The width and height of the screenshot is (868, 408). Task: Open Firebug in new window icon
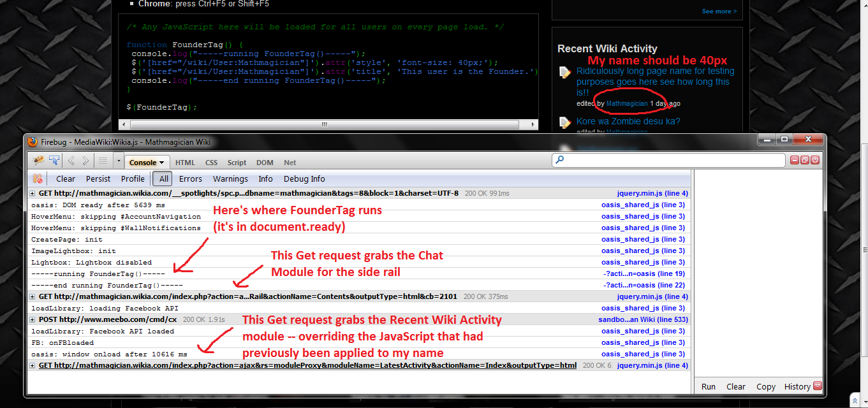tap(805, 160)
